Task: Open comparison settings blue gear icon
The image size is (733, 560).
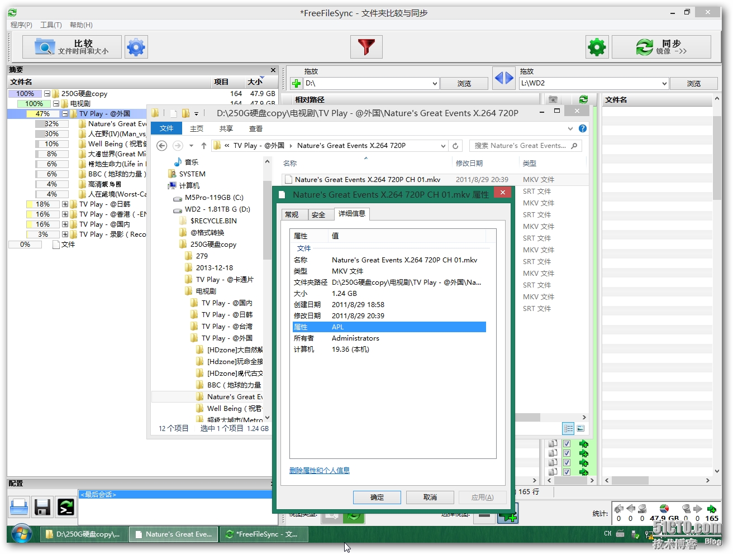Action: (136, 47)
